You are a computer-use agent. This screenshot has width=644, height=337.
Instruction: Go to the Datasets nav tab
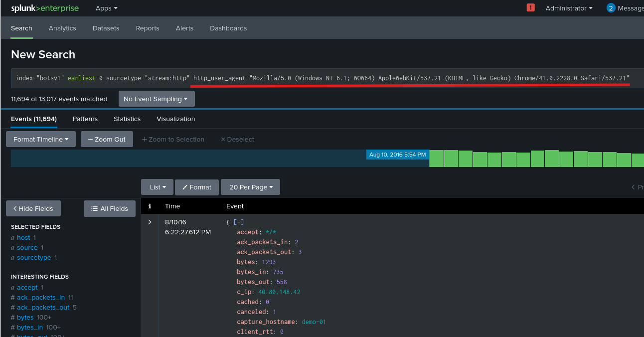coord(106,28)
